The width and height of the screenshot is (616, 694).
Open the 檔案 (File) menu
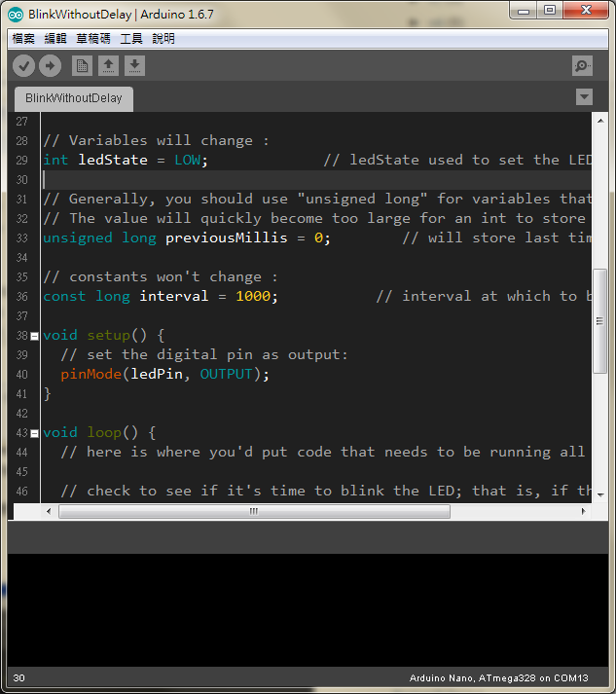tap(23, 39)
